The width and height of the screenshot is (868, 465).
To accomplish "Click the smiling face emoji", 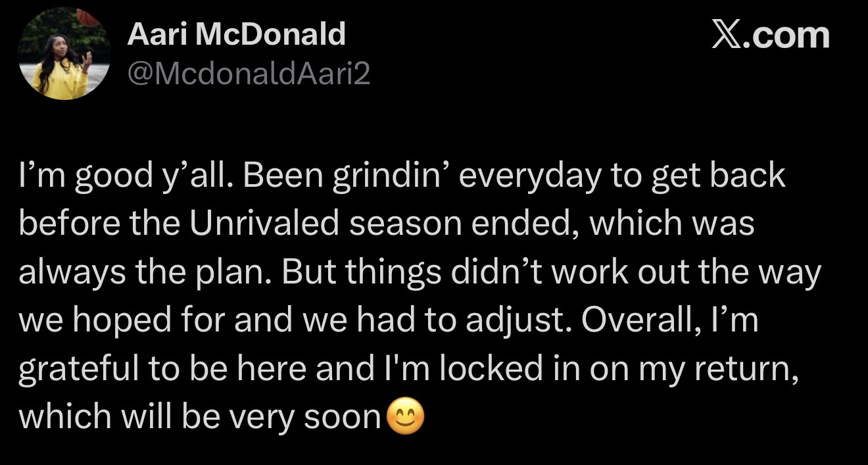I will point(406,417).
